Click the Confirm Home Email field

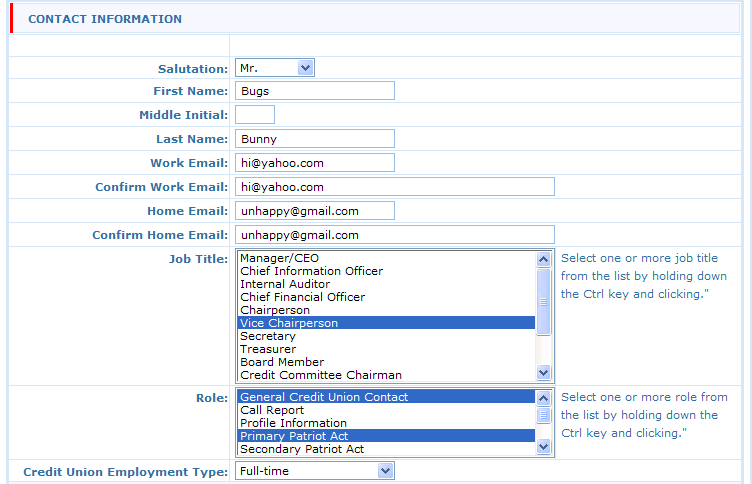395,235
